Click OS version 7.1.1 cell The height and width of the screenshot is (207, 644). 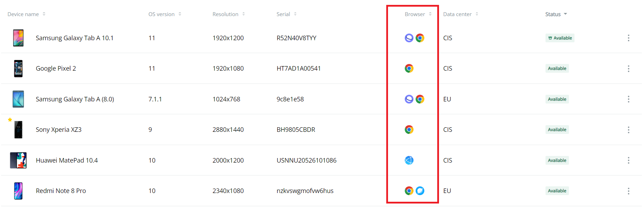pos(155,99)
